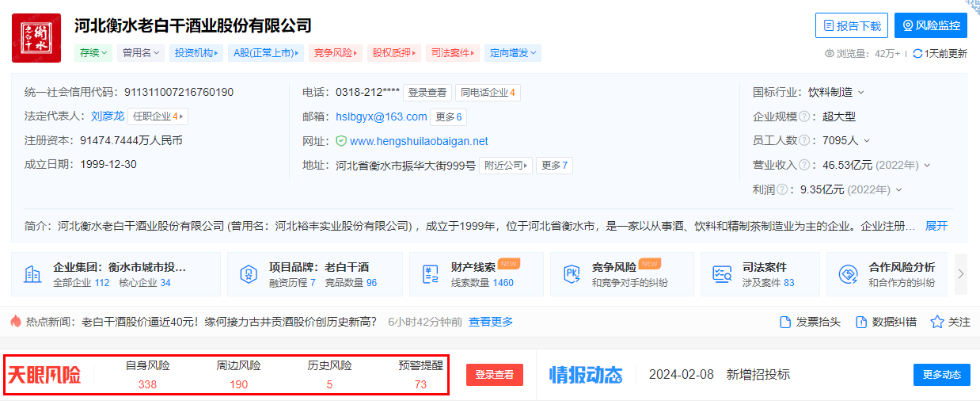The height and width of the screenshot is (401, 980).
Task: Click the 衡水老白干 company logo
Action: click(36, 38)
